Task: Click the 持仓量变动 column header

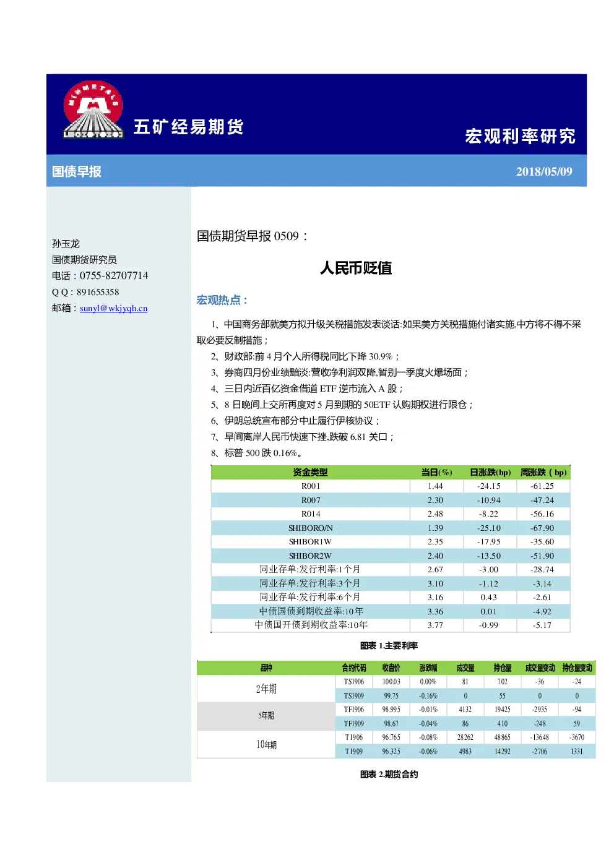Action: click(x=577, y=668)
